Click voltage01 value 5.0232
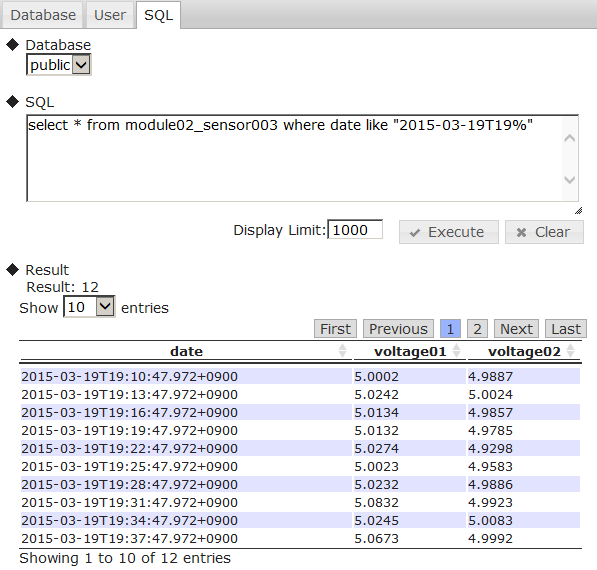 pos(377,484)
